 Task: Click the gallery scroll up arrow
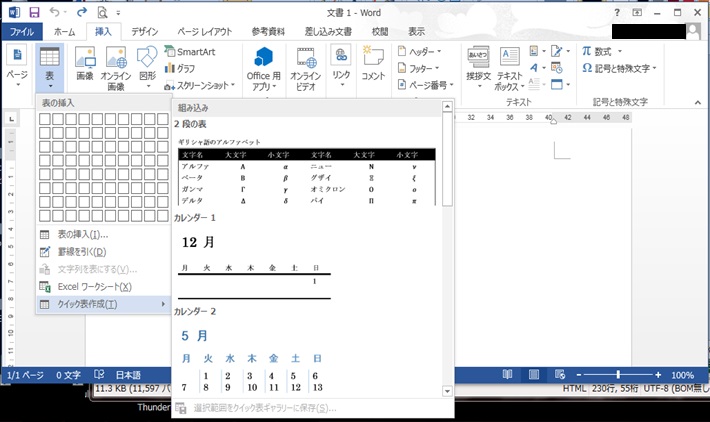pos(447,106)
